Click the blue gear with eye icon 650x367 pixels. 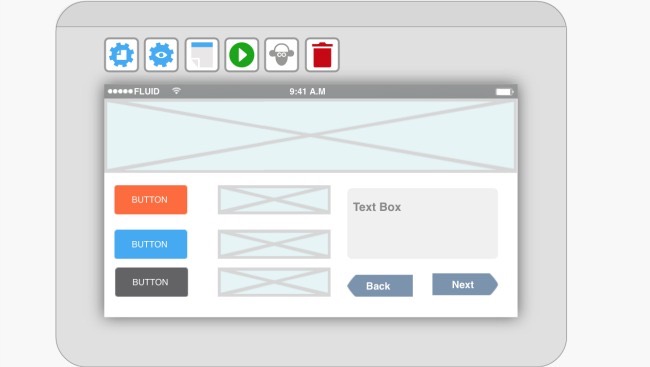pos(161,55)
